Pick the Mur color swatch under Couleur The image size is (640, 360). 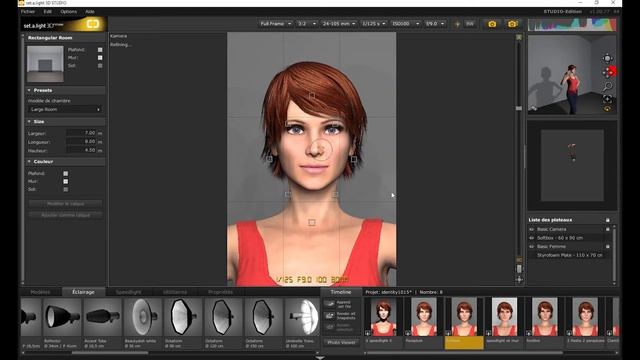[66, 181]
